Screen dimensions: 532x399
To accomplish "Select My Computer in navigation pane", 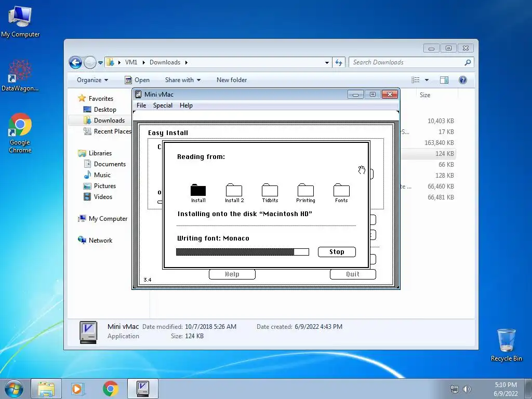I will (x=103, y=219).
